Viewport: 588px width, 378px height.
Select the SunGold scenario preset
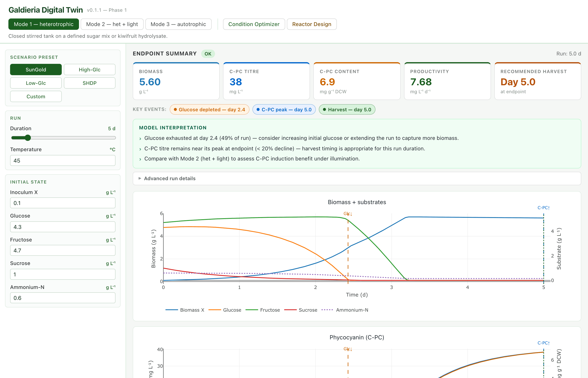36,70
